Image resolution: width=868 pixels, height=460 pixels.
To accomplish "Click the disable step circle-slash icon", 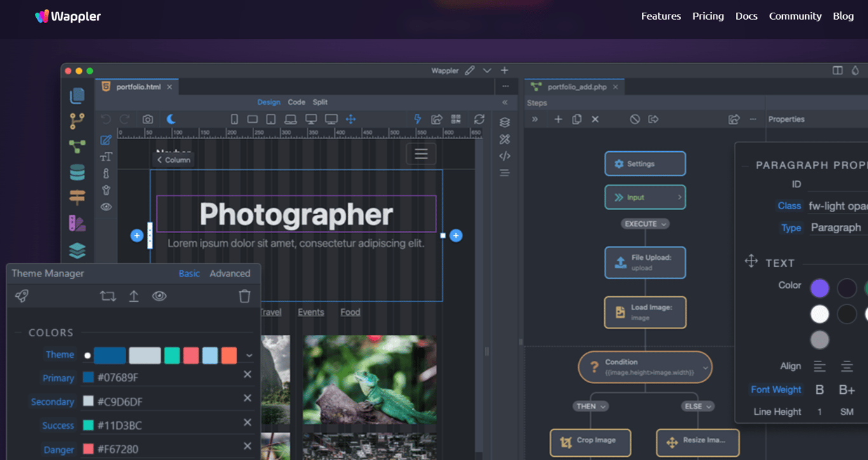I will click(635, 119).
